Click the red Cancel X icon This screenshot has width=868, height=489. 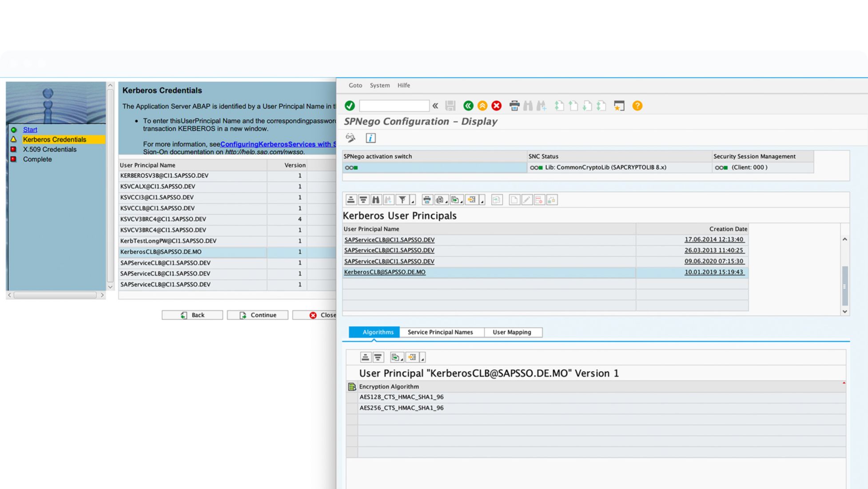click(496, 106)
